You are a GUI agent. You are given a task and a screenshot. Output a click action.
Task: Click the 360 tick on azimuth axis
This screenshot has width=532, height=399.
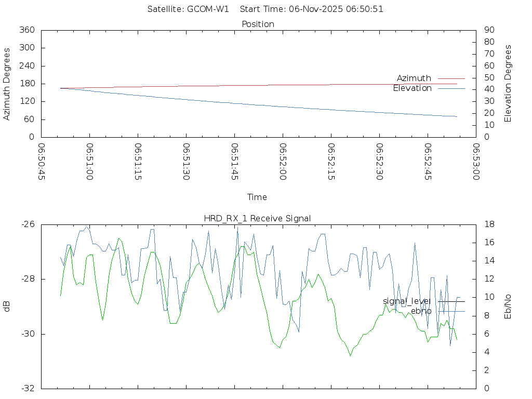[x=27, y=30]
